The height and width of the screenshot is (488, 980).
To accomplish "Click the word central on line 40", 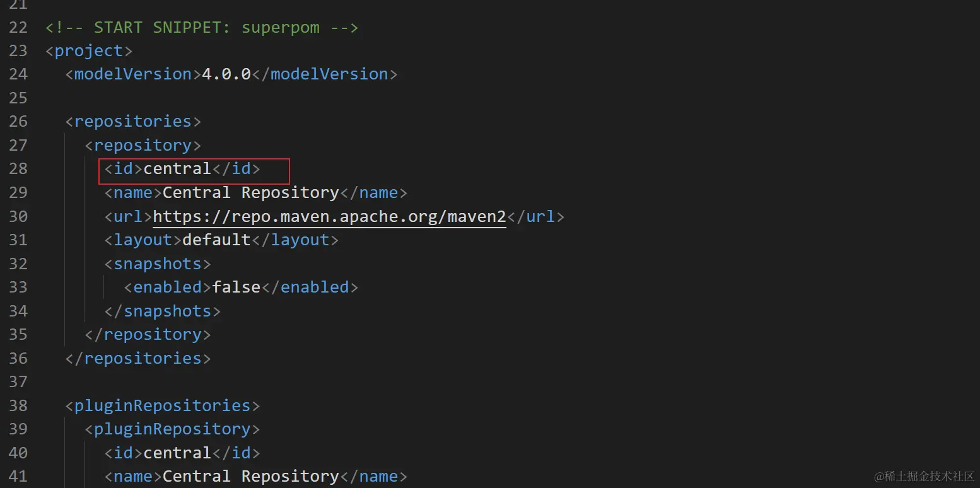I will [177, 453].
